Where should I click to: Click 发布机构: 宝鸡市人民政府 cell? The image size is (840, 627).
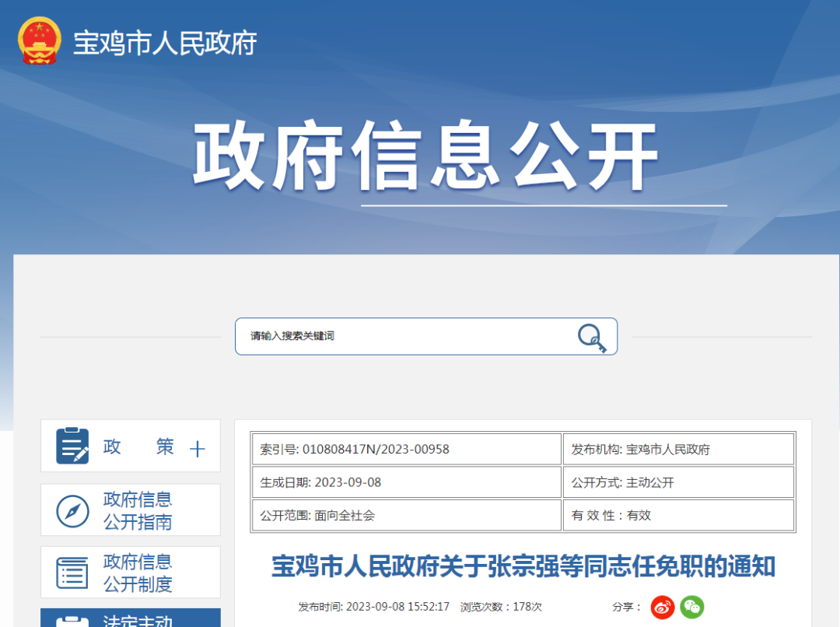tap(678, 449)
